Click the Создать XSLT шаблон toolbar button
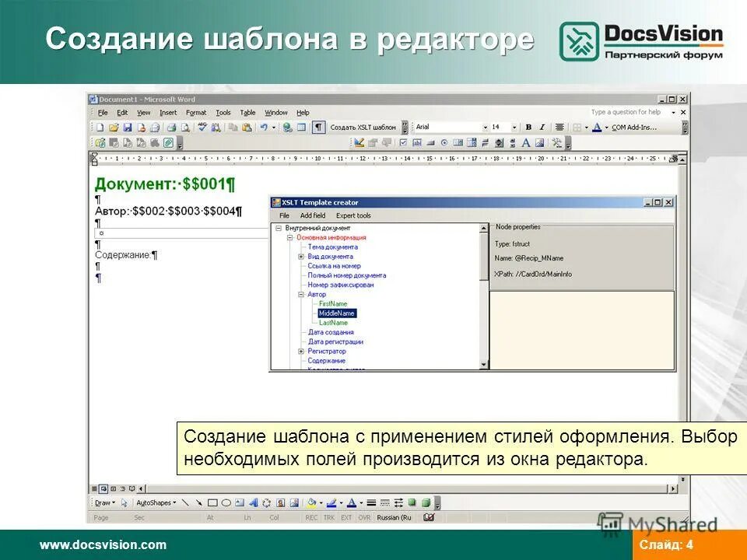The width and height of the screenshot is (747, 560). tap(362, 127)
